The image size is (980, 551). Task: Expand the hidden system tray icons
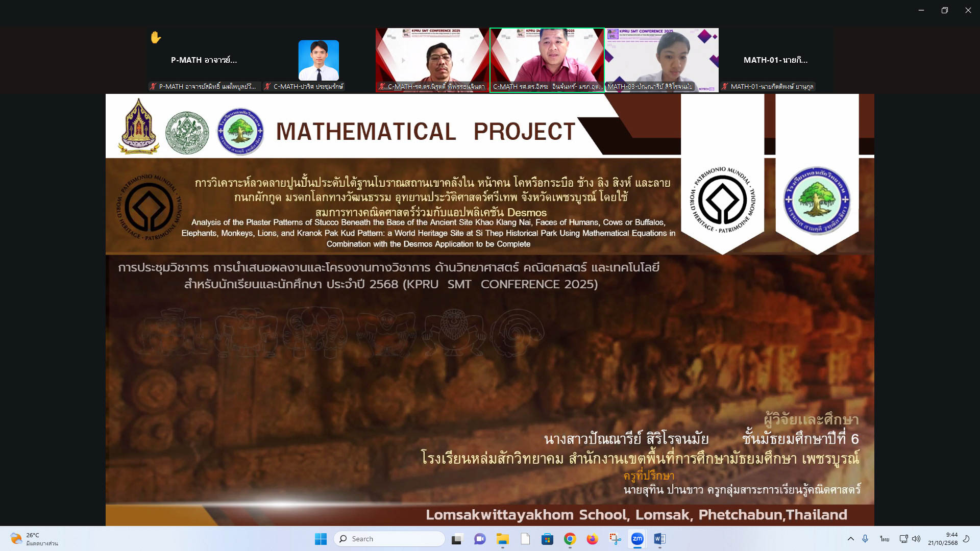click(x=850, y=539)
